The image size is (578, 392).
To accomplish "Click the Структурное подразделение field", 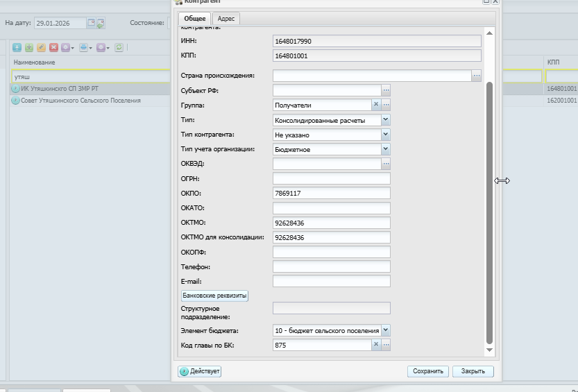I will pos(332,308).
